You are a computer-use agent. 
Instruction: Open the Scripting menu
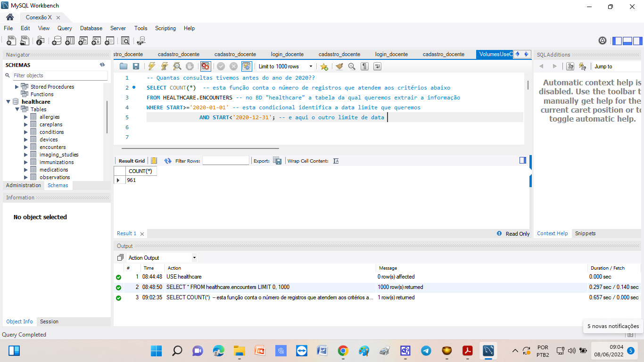coord(165,28)
